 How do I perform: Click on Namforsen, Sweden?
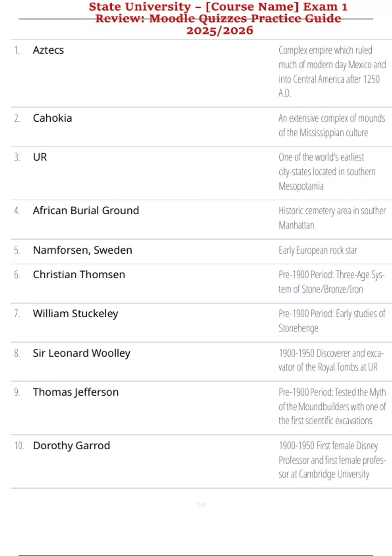pos(83,250)
